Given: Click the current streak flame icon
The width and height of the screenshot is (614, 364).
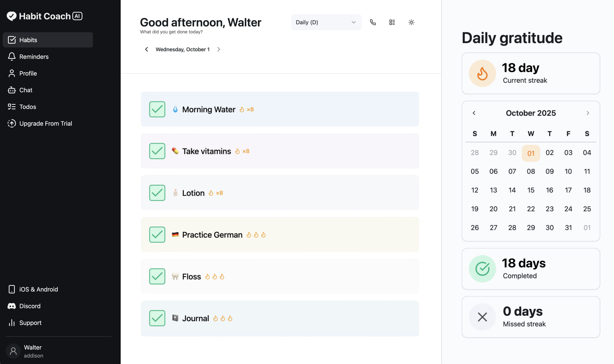Looking at the screenshot, I should pyautogui.click(x=482, y=73).
